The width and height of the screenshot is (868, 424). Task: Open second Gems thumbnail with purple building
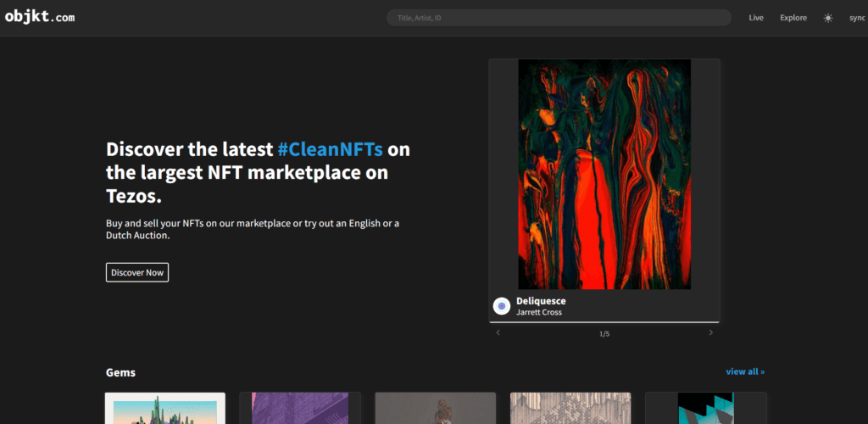(300, 408)
